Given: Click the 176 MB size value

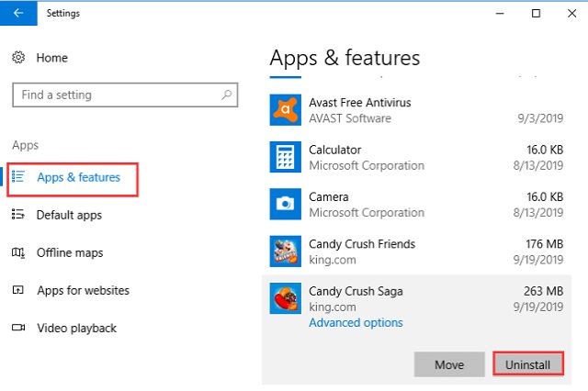Looking at the screenshot, I should [544, 244].
